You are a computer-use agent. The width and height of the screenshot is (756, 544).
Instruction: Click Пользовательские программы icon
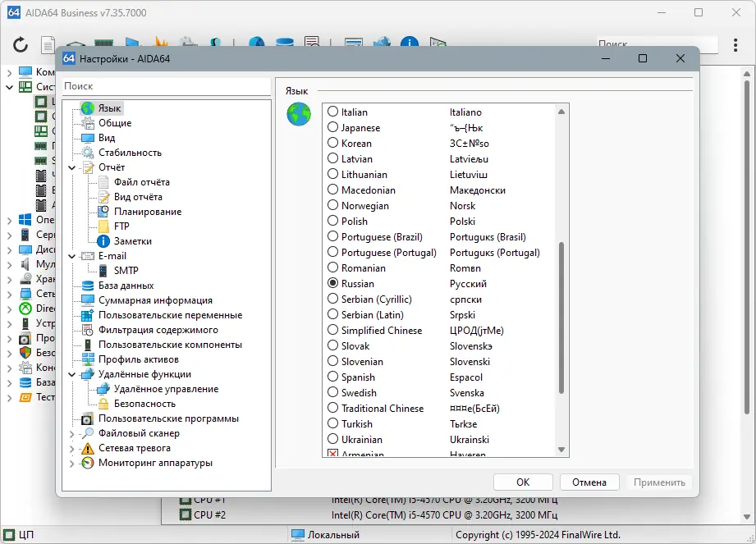click(87, 418)
